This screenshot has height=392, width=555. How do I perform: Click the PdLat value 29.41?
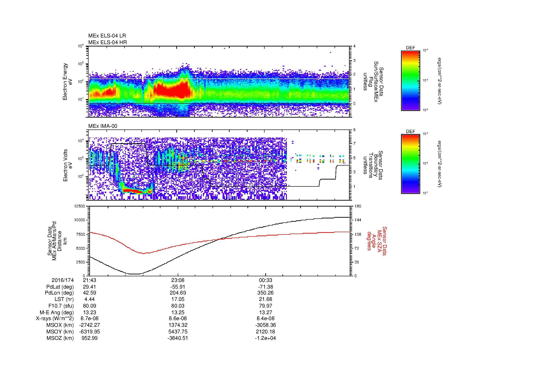tap(90, 287)
